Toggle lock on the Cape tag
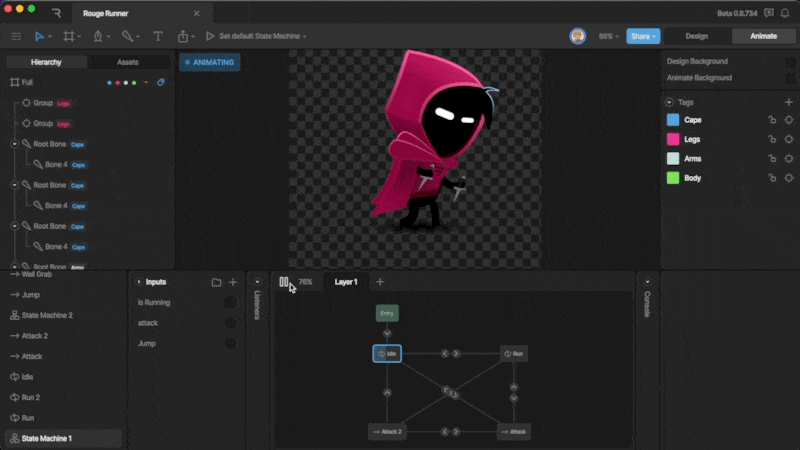Viewport: 800px width, 450px height. 771,120
